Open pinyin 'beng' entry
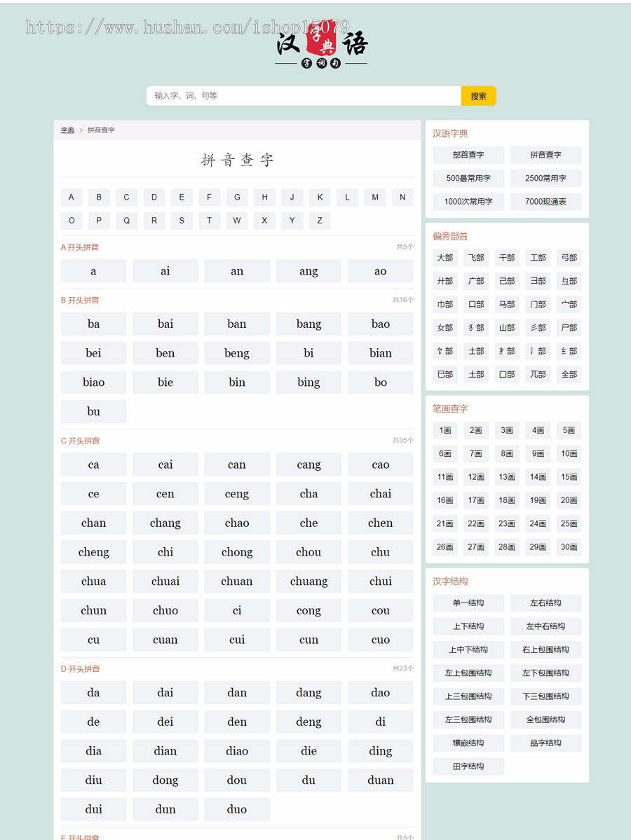 click(x=237, y=353)
